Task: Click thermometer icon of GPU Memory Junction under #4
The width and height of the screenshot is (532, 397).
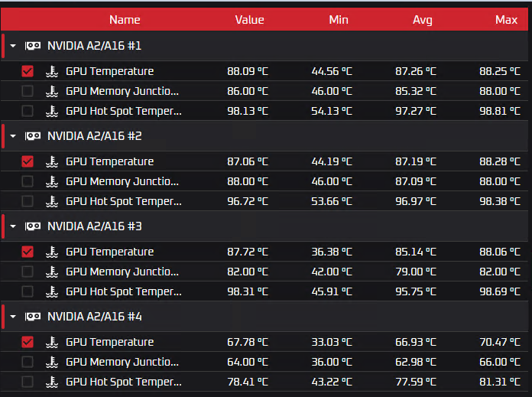Action: [52, 362]
